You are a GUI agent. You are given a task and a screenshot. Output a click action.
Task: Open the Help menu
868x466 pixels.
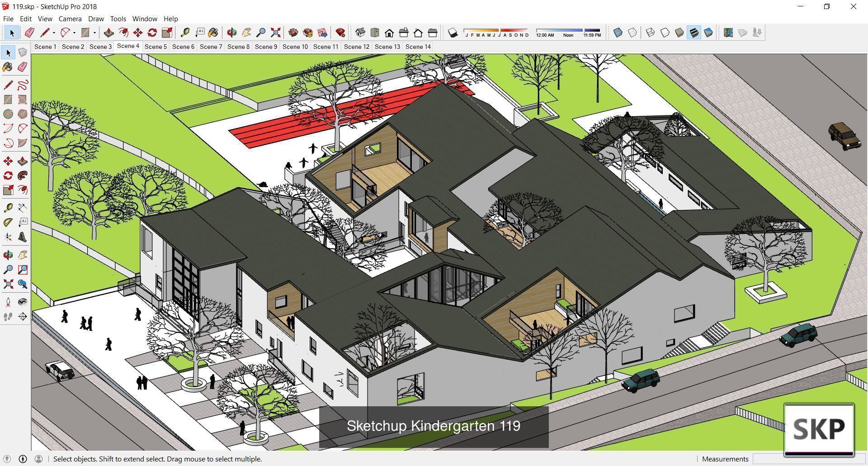(x=170, y=19)
